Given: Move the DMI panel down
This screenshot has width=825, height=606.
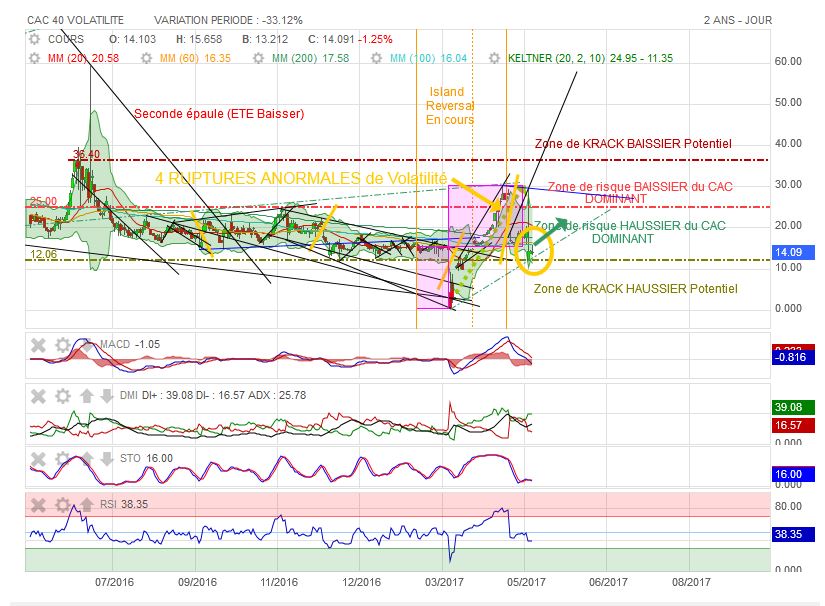Looking at the screenshot, I should 106,396.
